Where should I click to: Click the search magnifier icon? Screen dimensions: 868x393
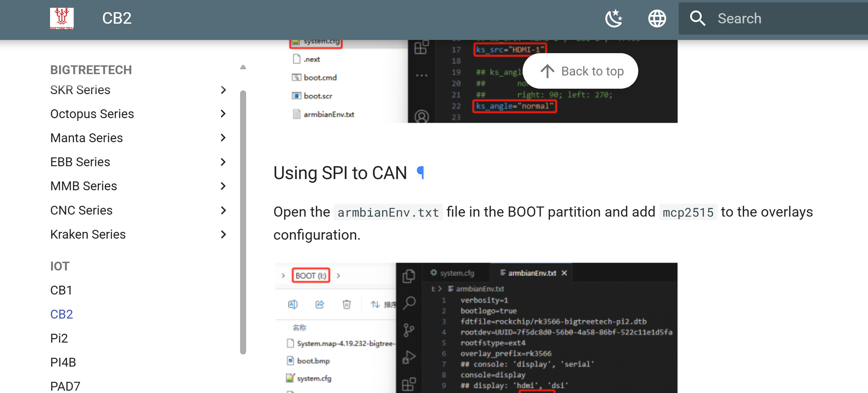click(x=698, y=18)
